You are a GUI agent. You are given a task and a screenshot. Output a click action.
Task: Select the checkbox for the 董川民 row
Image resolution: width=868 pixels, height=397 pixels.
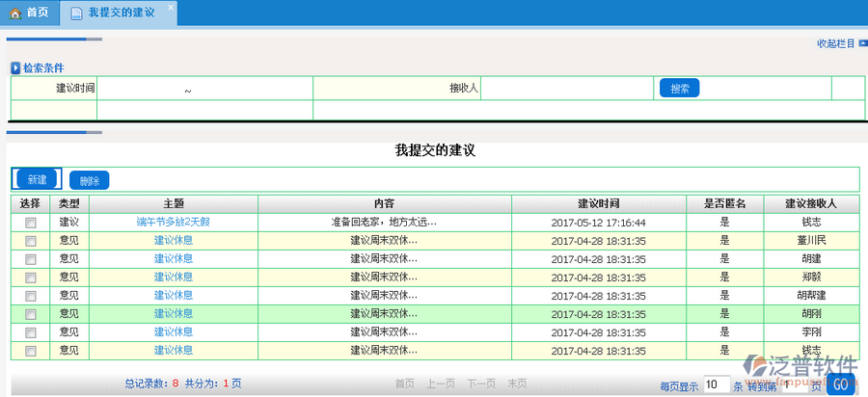pos(30,241)
